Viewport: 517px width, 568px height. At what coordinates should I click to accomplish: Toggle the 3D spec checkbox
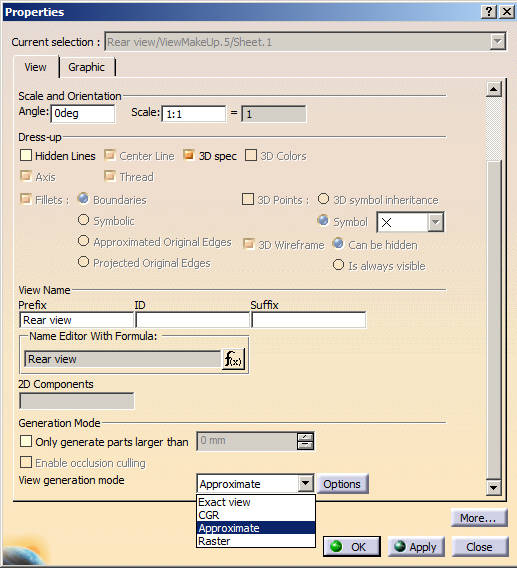pyautogui.click(x=189, y=155)
